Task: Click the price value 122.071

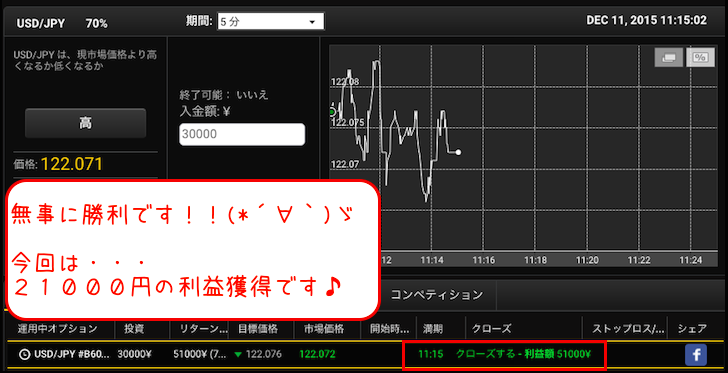Action: pyautogui.click(x=72, y=164)
